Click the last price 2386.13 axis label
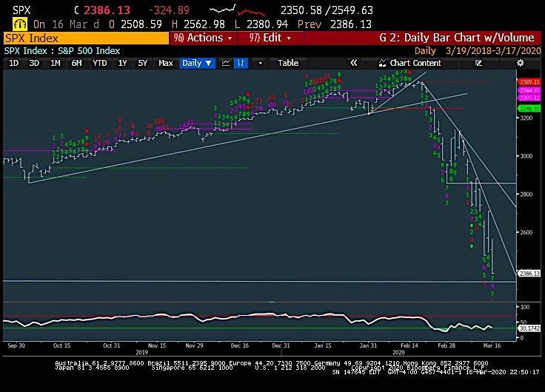This screenshot has height=392, width=545. click(529, 274)
